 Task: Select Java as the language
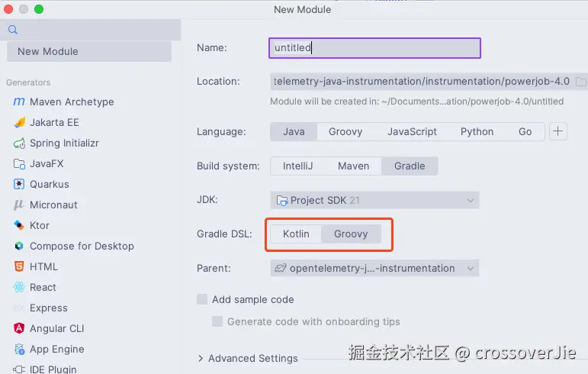click(294, 132)
